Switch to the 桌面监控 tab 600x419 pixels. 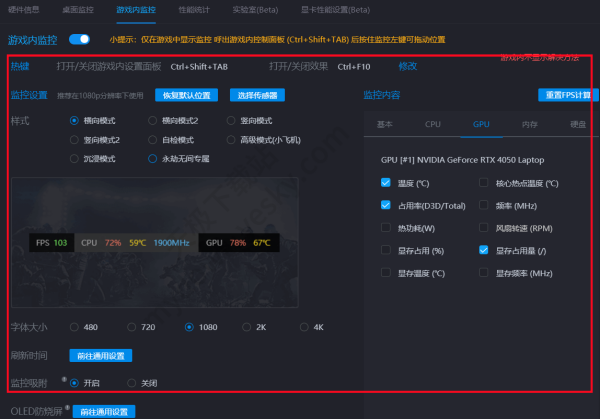tap(77, 9)
